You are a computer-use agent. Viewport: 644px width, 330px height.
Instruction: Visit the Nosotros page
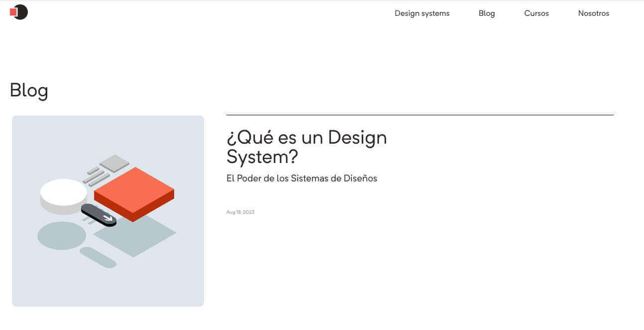593,13
